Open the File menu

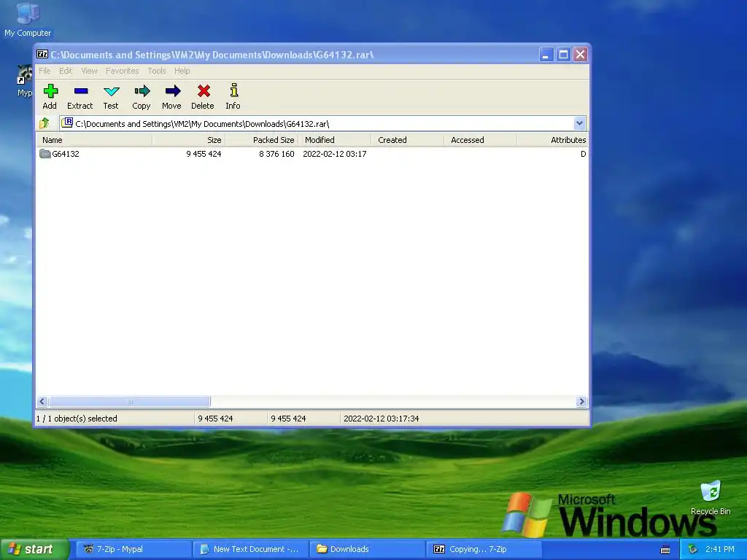[44, 71]
